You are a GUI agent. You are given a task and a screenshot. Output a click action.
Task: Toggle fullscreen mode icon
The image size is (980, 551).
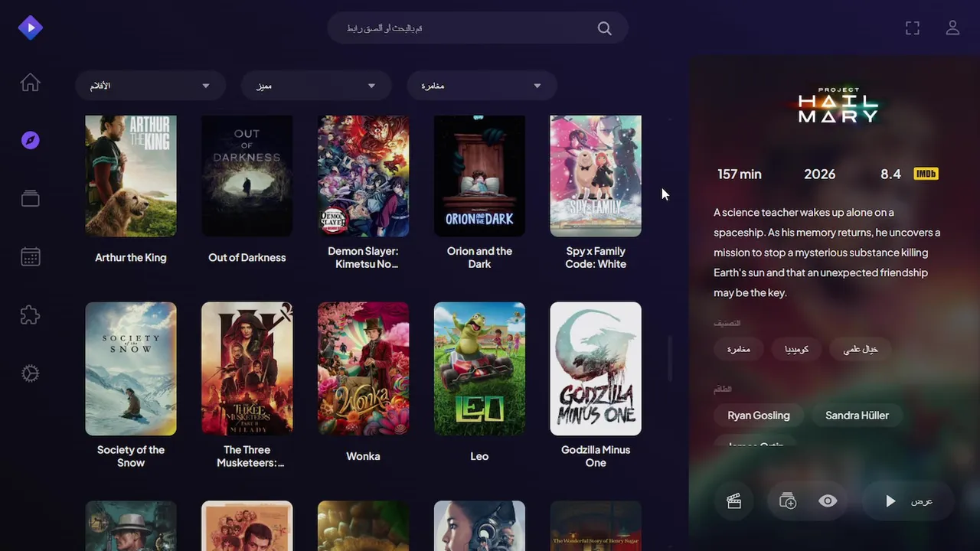click(x=913, y=28)
